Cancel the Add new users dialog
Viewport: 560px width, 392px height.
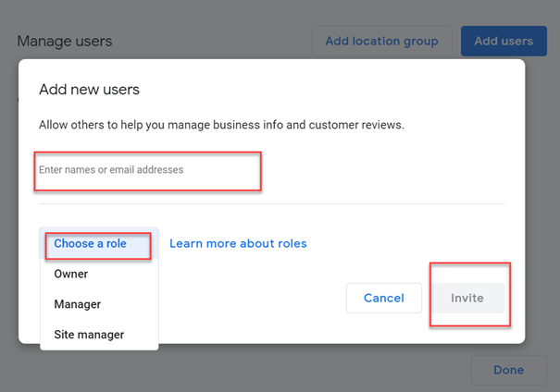click(383, 298)
